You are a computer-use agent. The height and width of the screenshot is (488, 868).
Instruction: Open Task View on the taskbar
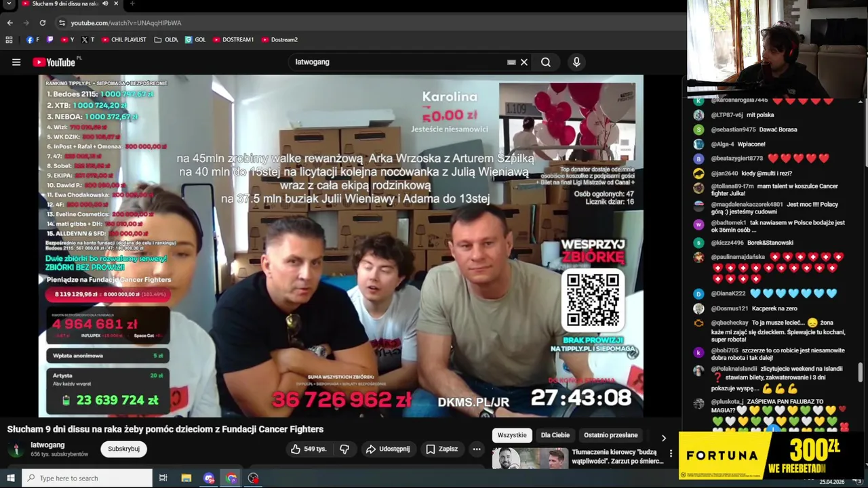click(163, 479)
